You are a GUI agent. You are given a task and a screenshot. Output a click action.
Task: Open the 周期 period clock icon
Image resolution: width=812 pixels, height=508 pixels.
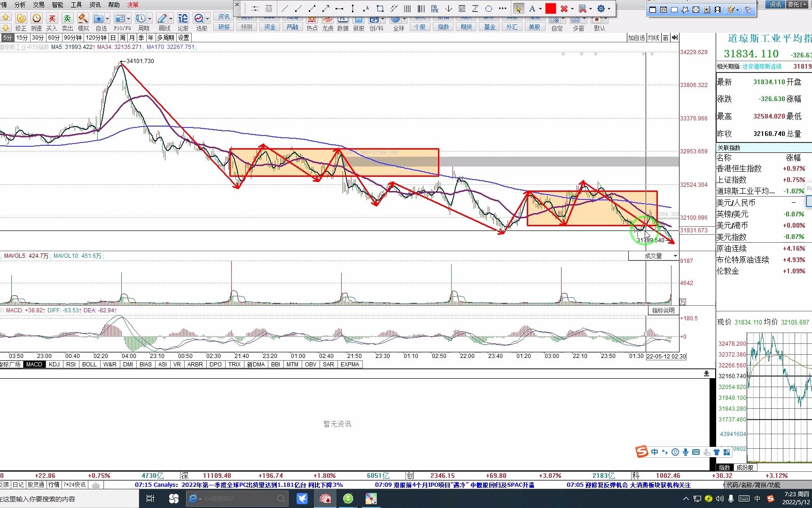tap(141, 18)
